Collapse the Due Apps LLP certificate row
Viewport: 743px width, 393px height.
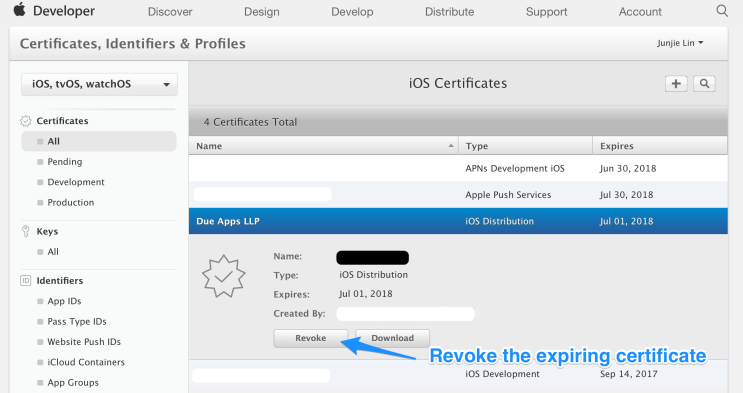coord(458,221)
